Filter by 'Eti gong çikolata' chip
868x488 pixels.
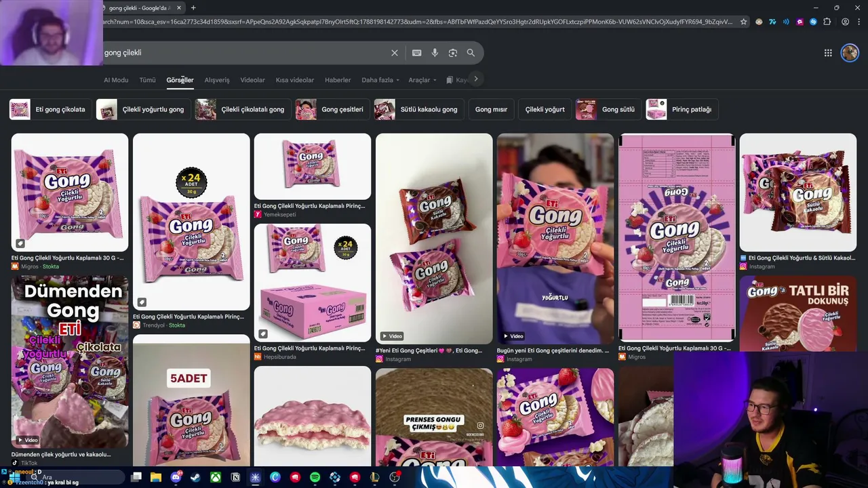(50, 109)
